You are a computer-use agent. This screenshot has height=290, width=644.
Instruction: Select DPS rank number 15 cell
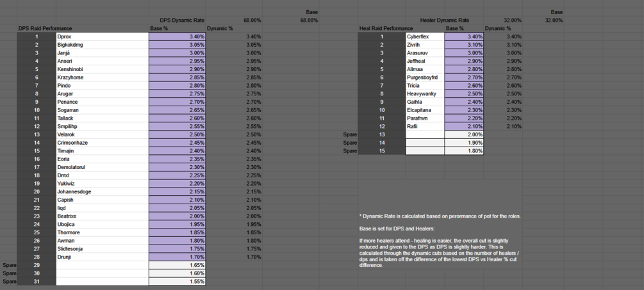click(37, 151)
